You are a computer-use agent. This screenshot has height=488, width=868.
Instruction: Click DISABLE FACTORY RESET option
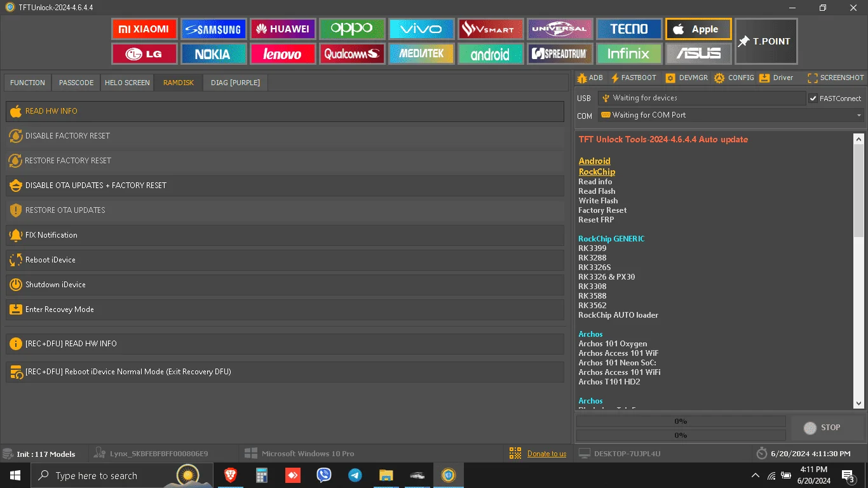pyautogui.click(x=285, y=136)
